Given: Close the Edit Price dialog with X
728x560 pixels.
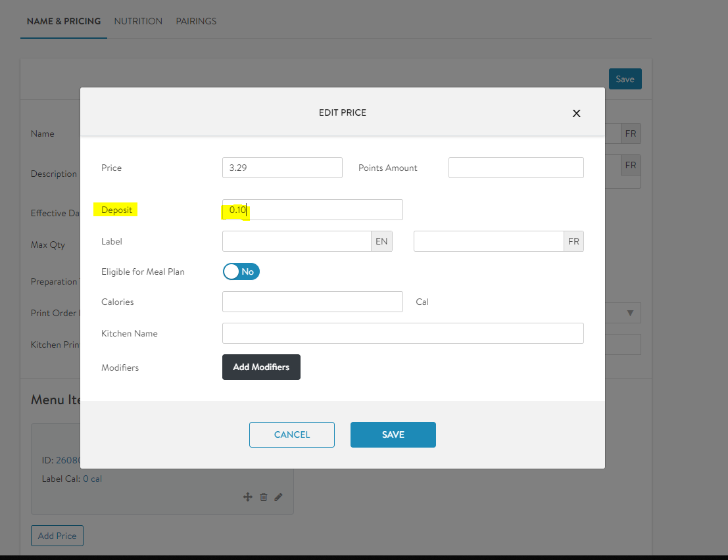Looking at the screenshot, I should coord(576,113).
